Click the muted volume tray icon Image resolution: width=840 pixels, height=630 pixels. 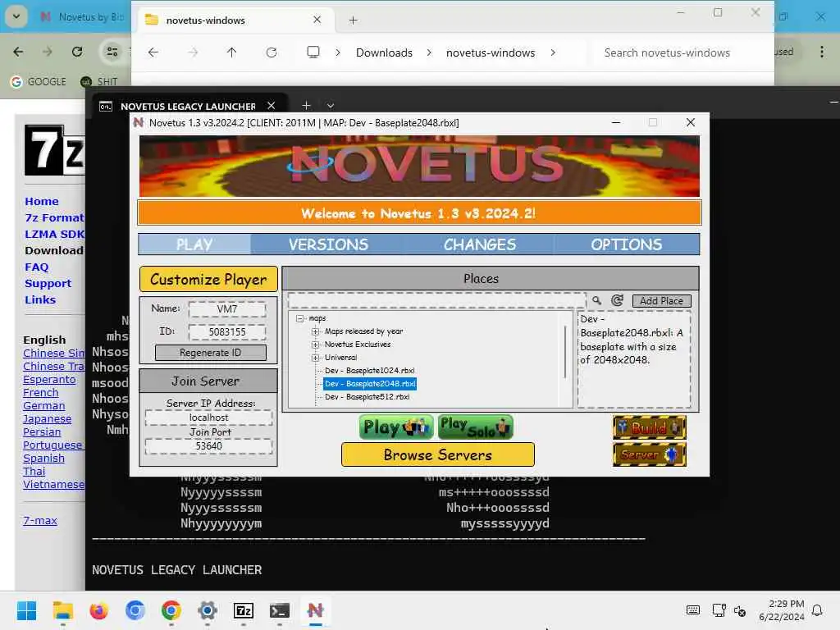tap(740, 610)
